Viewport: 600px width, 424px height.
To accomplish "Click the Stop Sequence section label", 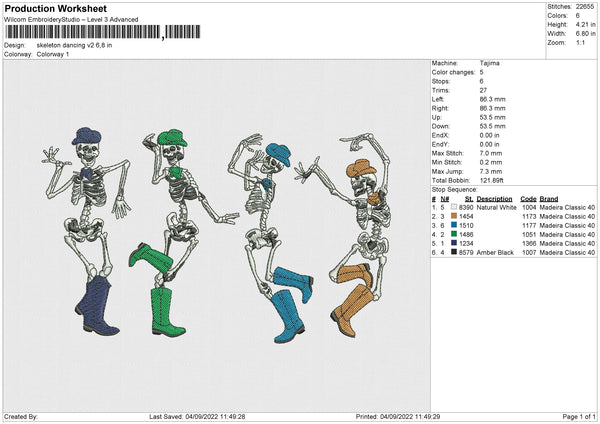I will point(455,187).
